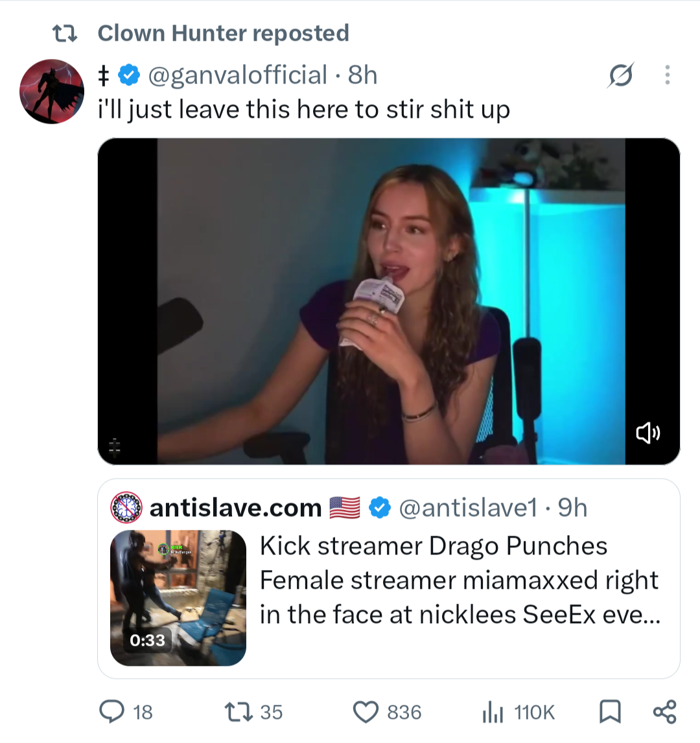
Task: Click the repost indicator icon at top
Action: coord(65,34)
